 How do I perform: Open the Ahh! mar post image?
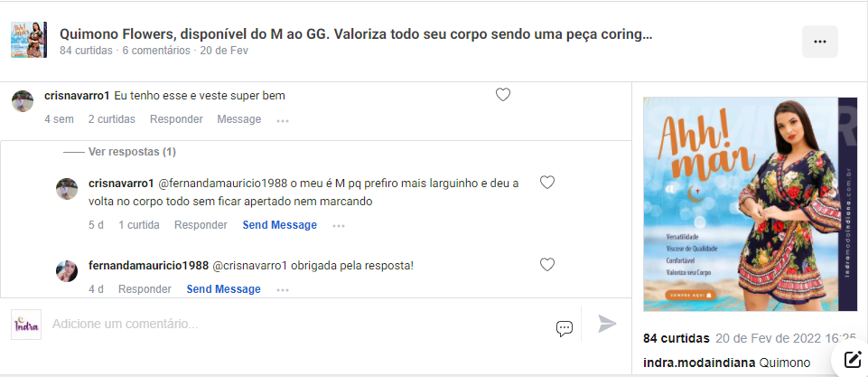pos(742,204)
